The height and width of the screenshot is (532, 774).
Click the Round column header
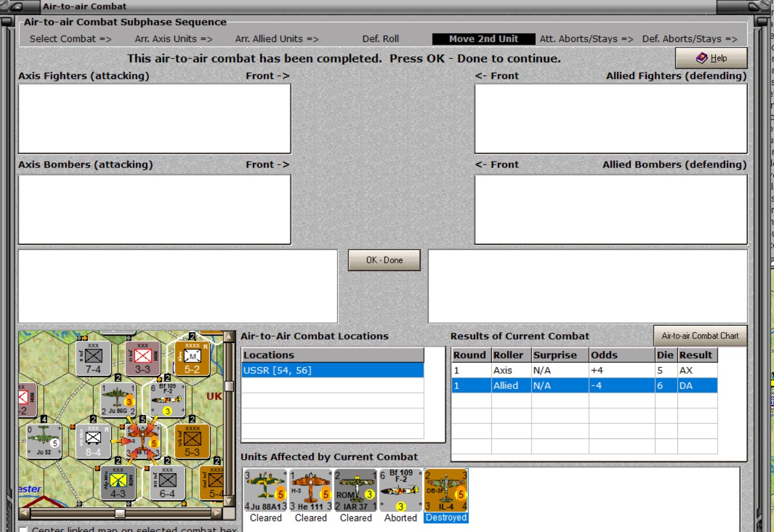click(471, 355)
